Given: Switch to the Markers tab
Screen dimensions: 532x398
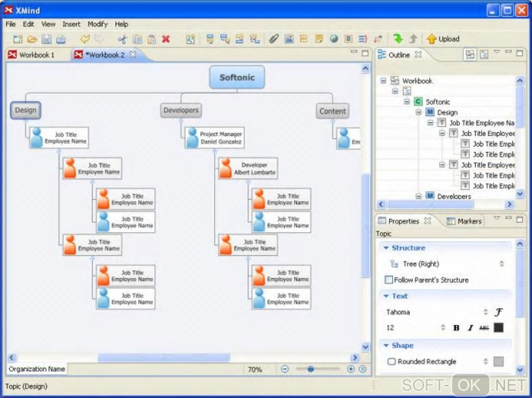Looking at the screenshot, I should pos(464,221).
